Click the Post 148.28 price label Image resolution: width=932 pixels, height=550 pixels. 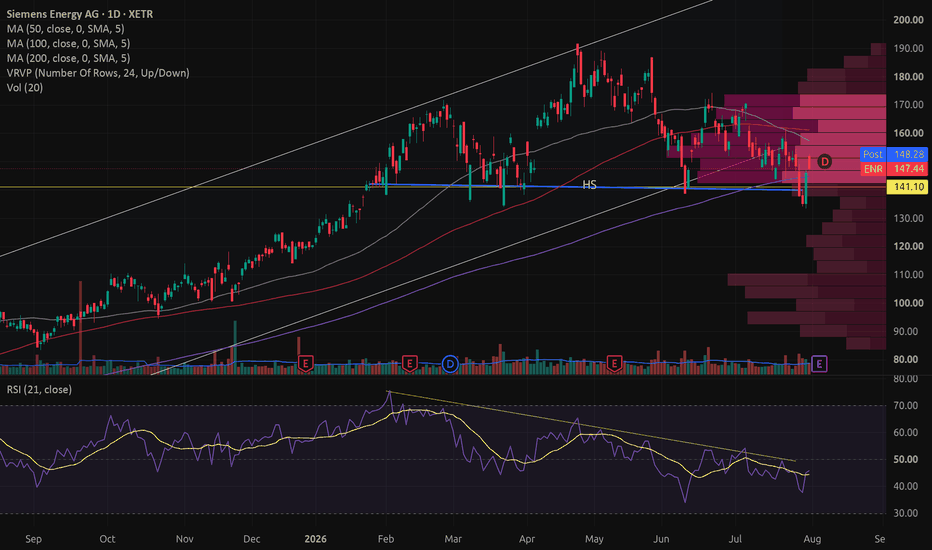point(893,154)
